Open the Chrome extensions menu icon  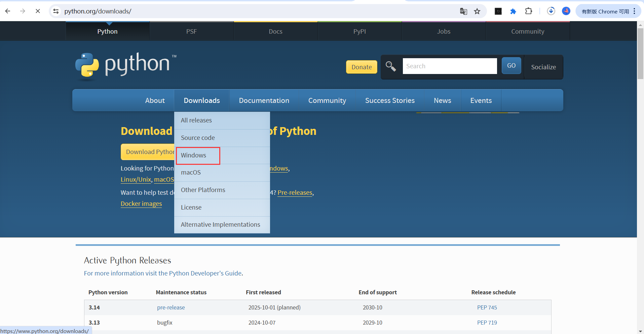tap(529, 11)
